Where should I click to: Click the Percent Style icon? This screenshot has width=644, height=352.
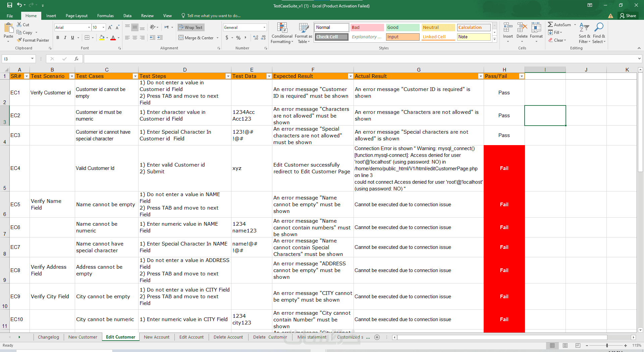[238, 38]
